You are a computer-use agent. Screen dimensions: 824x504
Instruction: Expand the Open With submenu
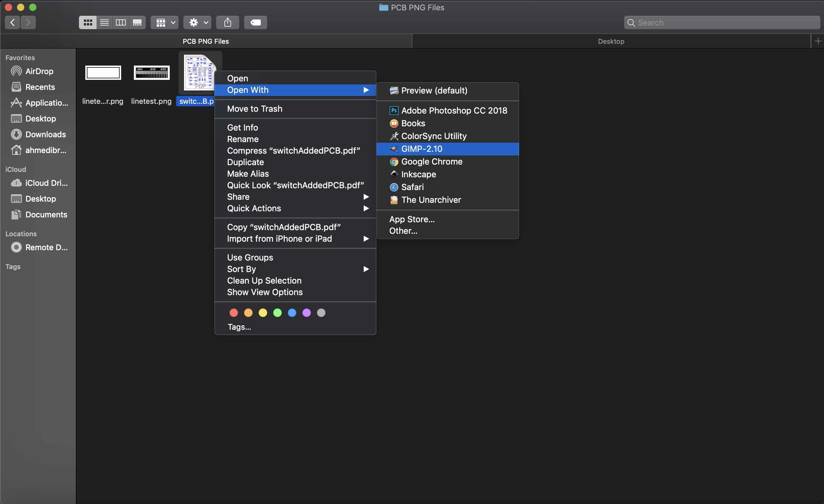[295, 90]
